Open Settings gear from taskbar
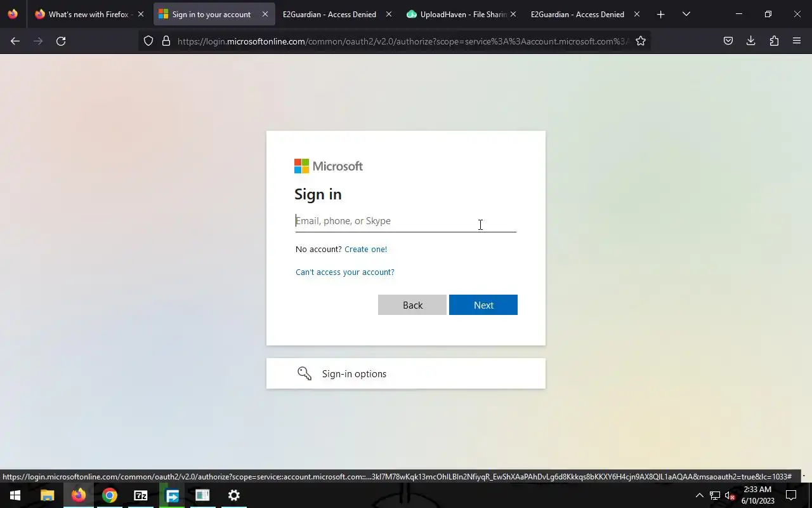Screen dimensions: 812x508 point(234,495)
